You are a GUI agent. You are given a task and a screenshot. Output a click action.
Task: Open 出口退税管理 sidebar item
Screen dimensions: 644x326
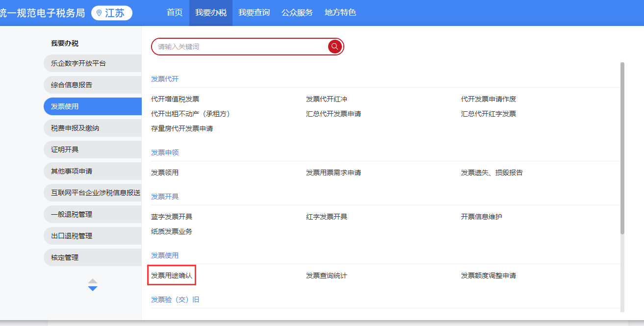pos(72,236)
